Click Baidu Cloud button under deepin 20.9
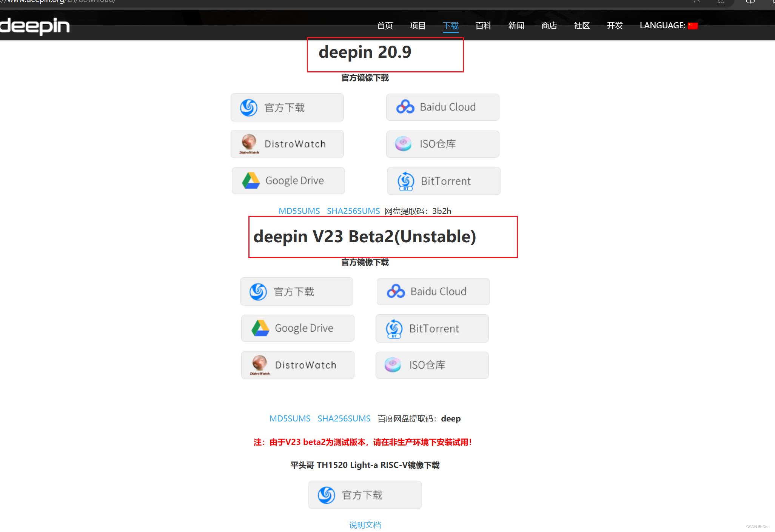This screenshot has width=775, height=532. coord(442,107)
